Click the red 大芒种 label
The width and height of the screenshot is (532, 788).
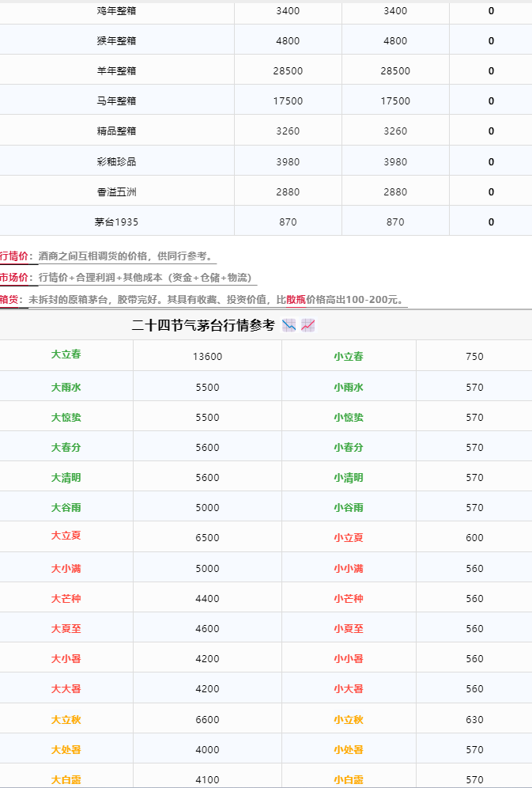[x=66, y=599]
